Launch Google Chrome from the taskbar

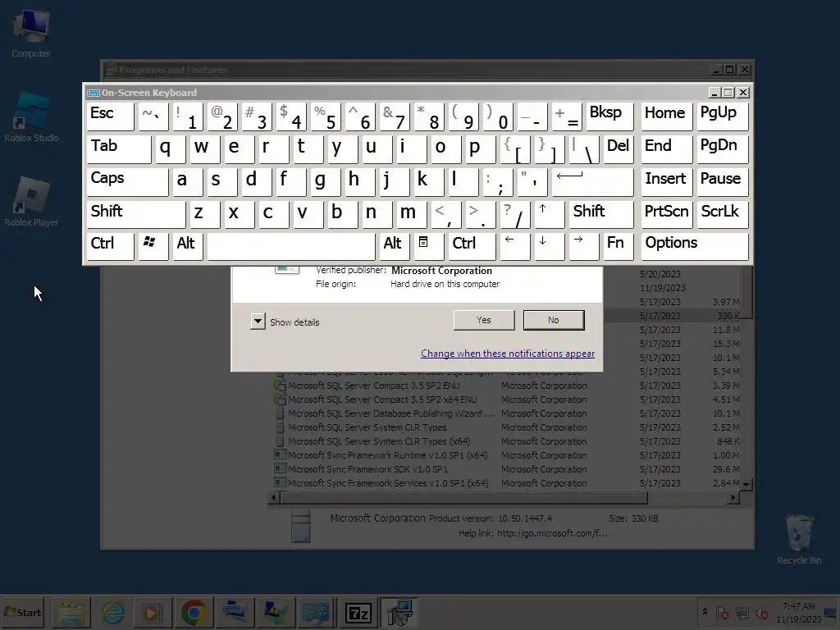click(x=194, y=612)
